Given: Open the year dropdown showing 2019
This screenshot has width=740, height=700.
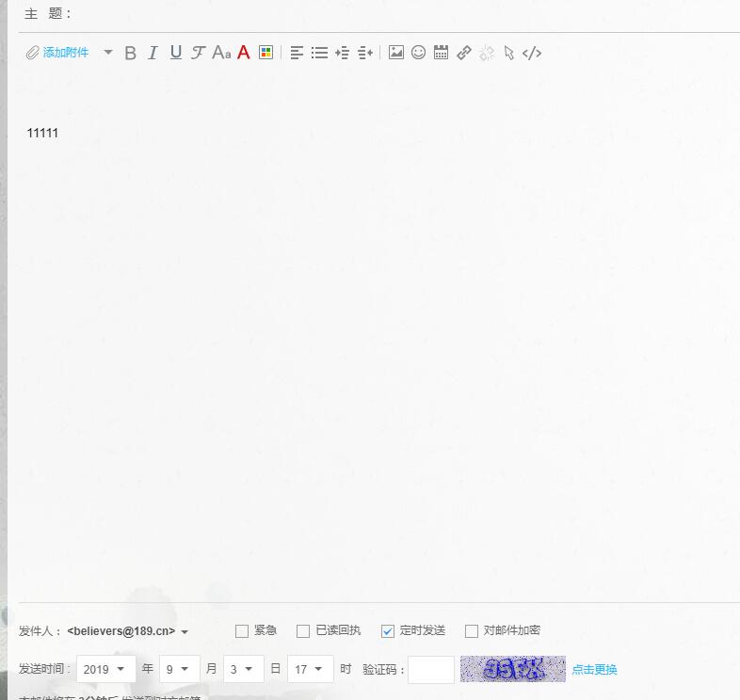Looking at the screenshot, I should point(105,670).
